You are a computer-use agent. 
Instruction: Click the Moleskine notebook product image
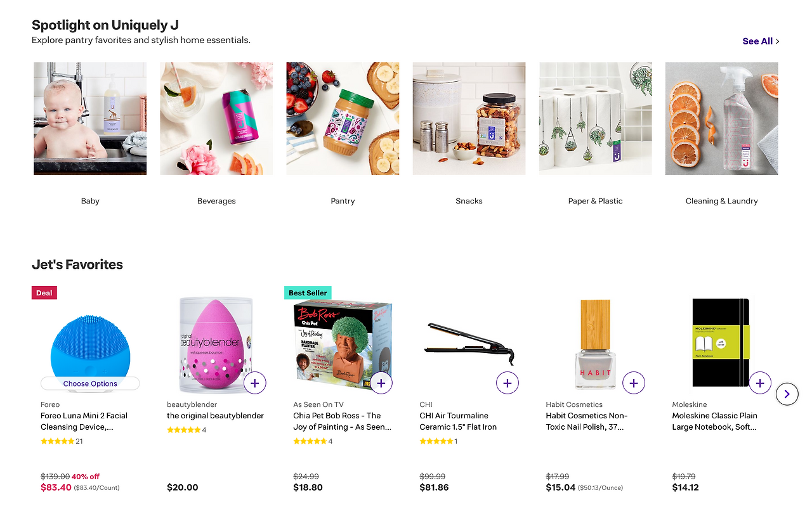[721, 342]
